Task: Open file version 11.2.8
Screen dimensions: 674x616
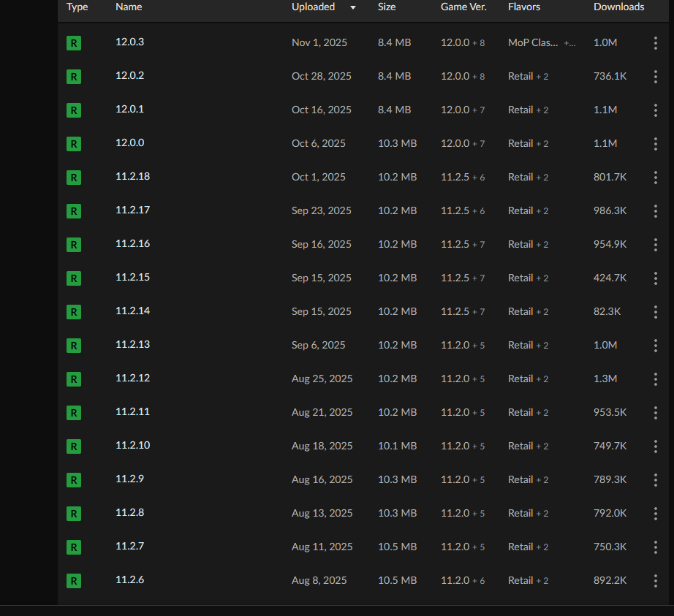Action: click(130, 512)
